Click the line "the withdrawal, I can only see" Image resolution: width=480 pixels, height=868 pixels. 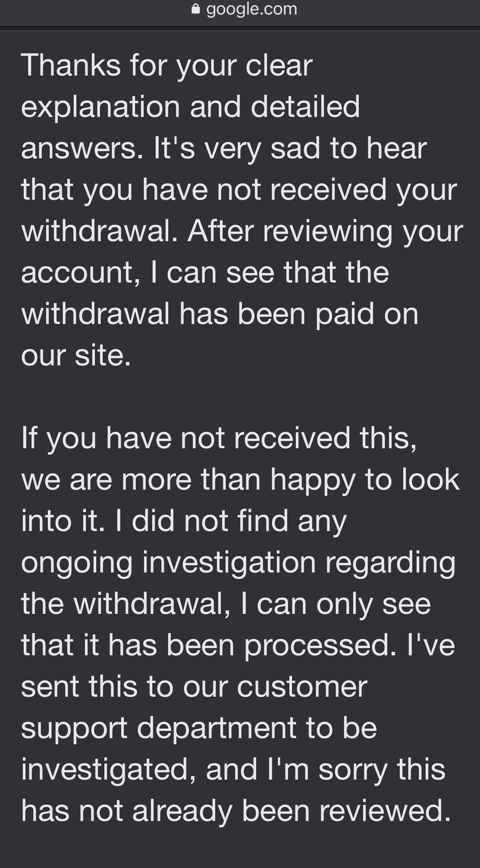pyautogui.click(x=226, y=604)
